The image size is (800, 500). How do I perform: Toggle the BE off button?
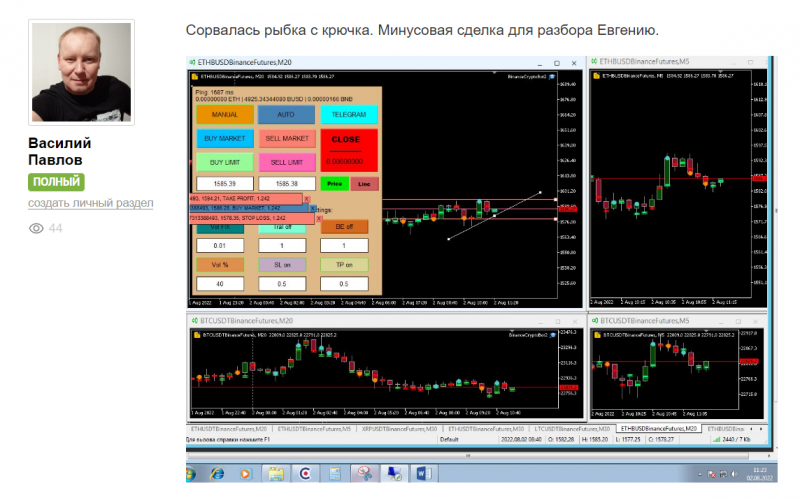click(344, 227)
